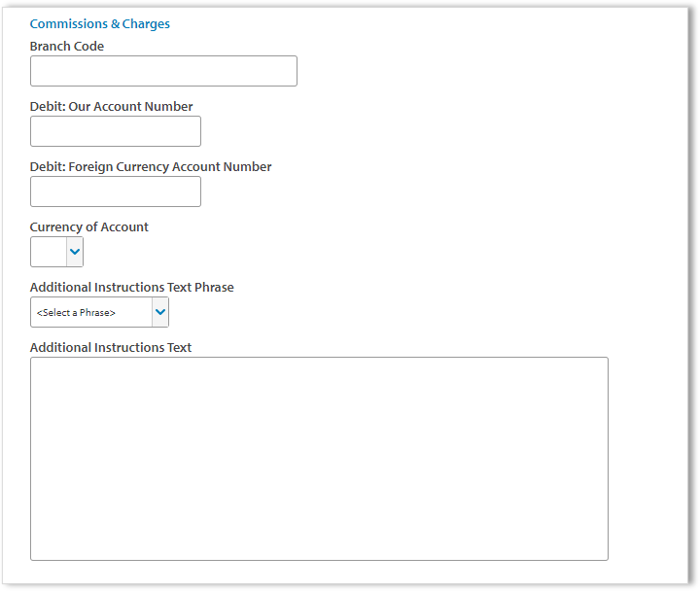Click inside the Additional Instructions Text area

click(319, 457)
